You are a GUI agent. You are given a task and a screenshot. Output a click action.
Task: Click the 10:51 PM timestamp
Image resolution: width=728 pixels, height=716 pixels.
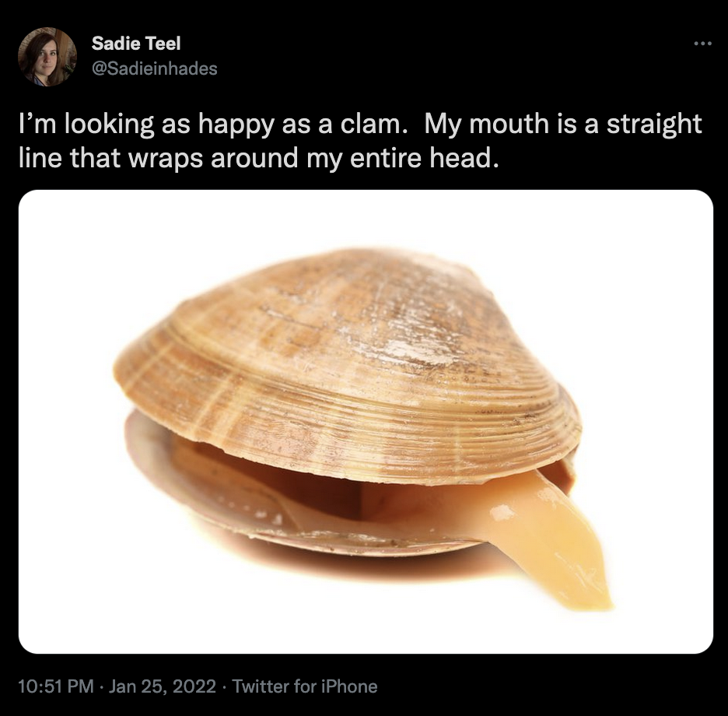56,686
